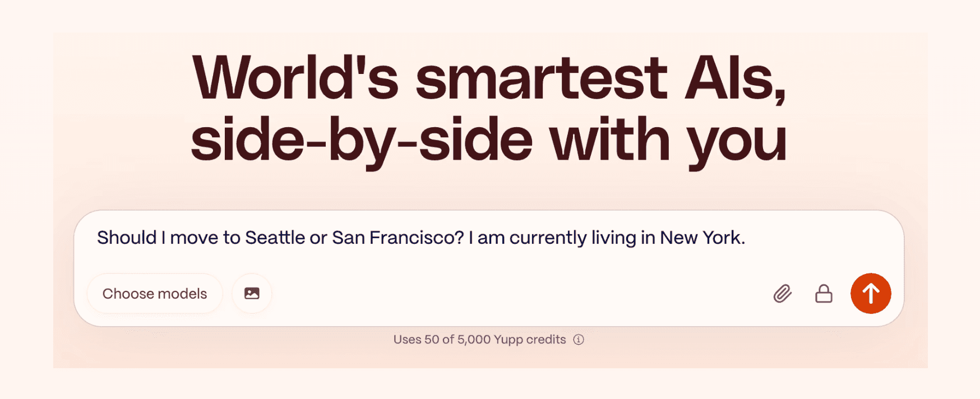980x399 pixels.
Task: Click the "World's smartest AIs," heading line
Action: point(489,78)
